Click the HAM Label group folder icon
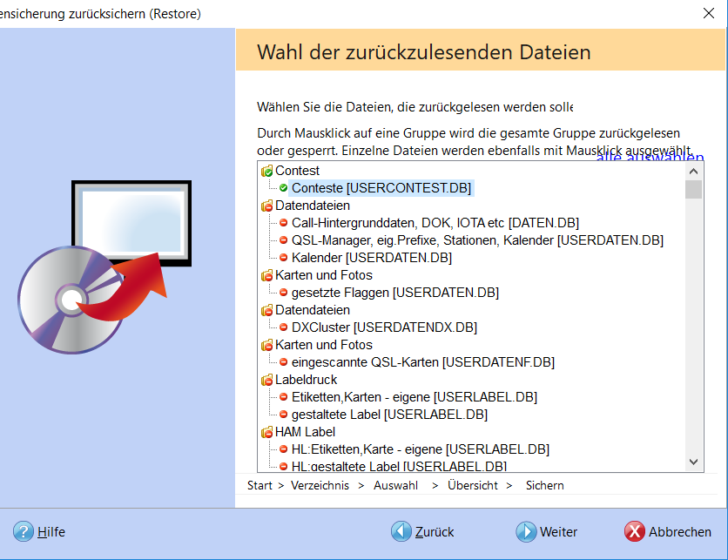 coord(267,432)
